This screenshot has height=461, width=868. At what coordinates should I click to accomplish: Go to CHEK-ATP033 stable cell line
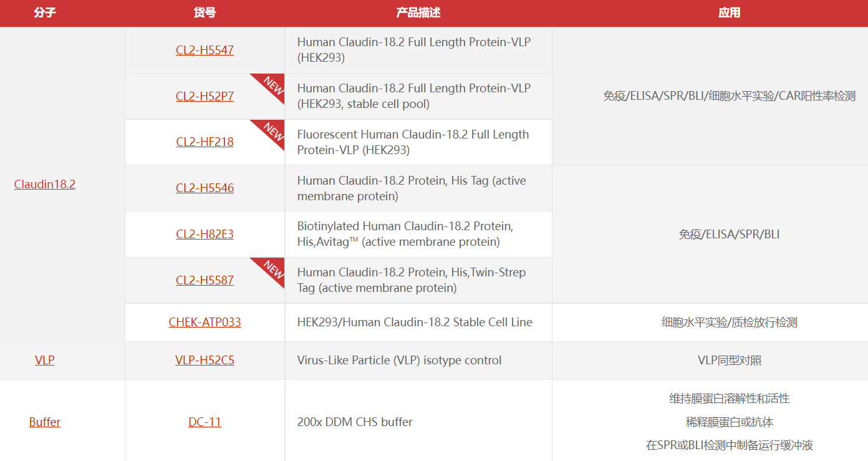pos(205,323)
